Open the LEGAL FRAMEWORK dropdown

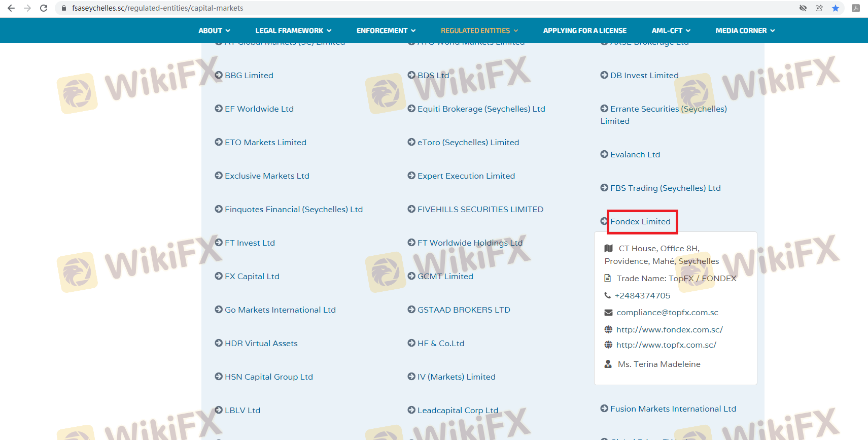coord(293,30)
